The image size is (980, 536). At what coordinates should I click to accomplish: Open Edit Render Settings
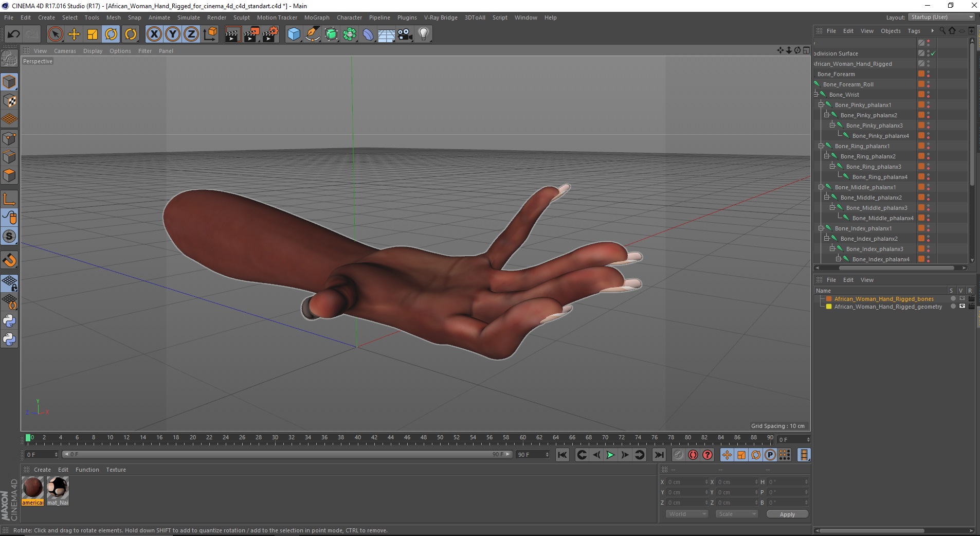tap(270, 34)
